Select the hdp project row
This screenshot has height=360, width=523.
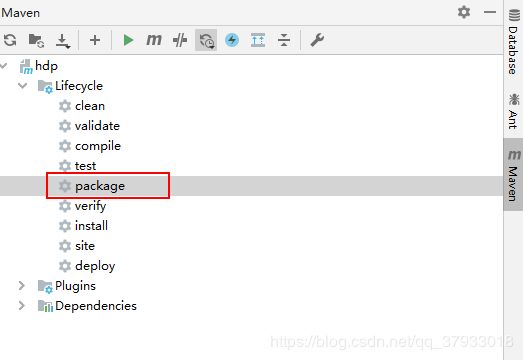[x=251, y=66]
